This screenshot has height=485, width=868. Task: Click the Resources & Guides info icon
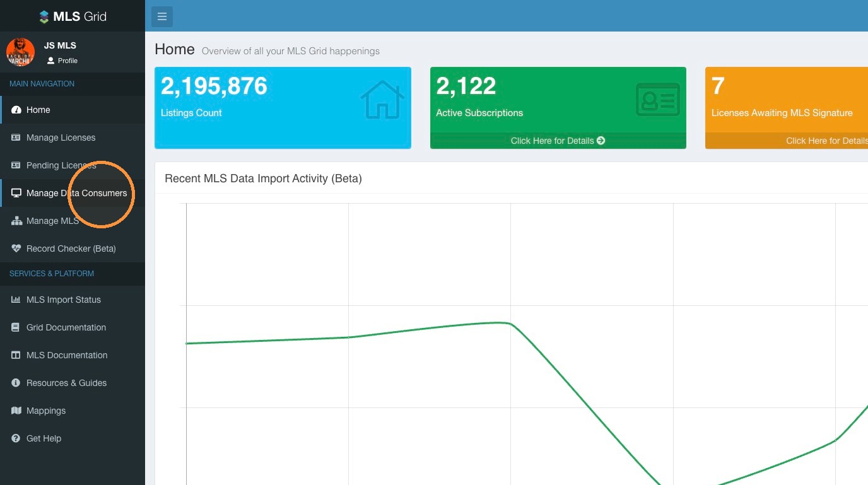pos(16,383)
